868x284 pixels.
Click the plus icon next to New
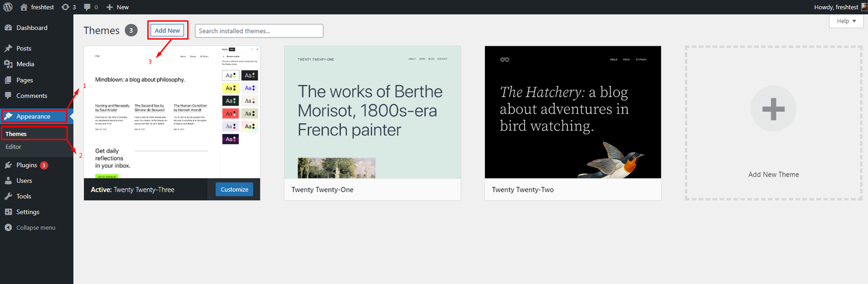[110, 7]
